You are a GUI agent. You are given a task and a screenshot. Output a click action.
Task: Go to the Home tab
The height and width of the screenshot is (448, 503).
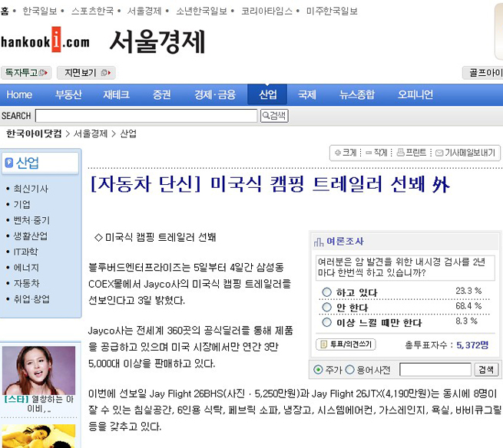[x=19, y=94]
